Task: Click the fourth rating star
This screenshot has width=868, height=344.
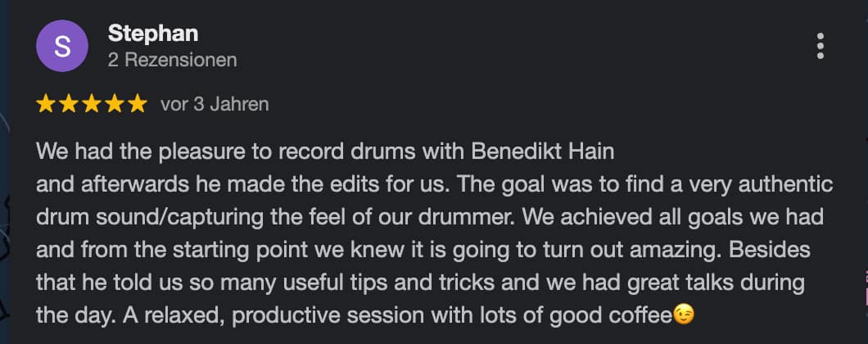Action: point(115,104)
